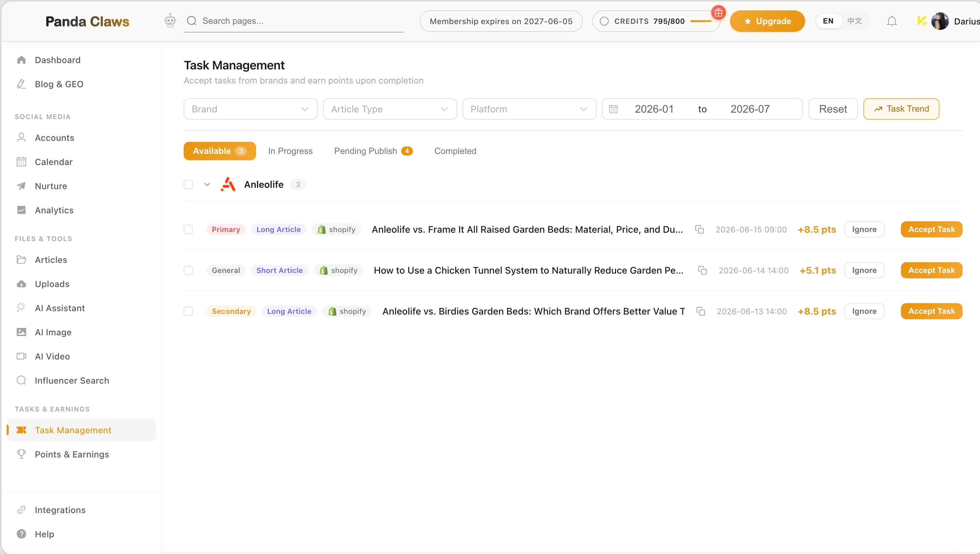Open the Birdies Garden Beds task title
This screenshot has width=980, height=554.
pyautogui.click(x=533, y=312)
